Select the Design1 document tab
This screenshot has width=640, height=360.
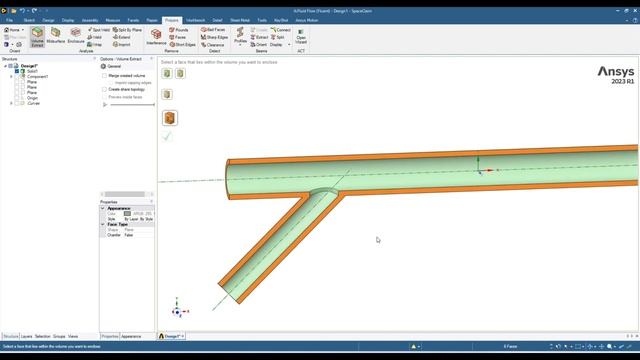pyautogui.click(x=171, y=336)
